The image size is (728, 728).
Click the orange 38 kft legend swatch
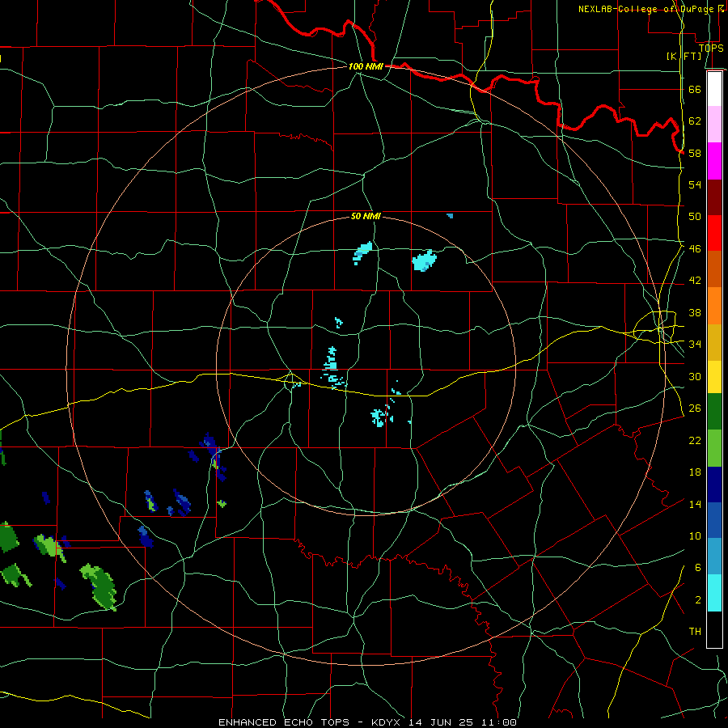pos(714,306)
